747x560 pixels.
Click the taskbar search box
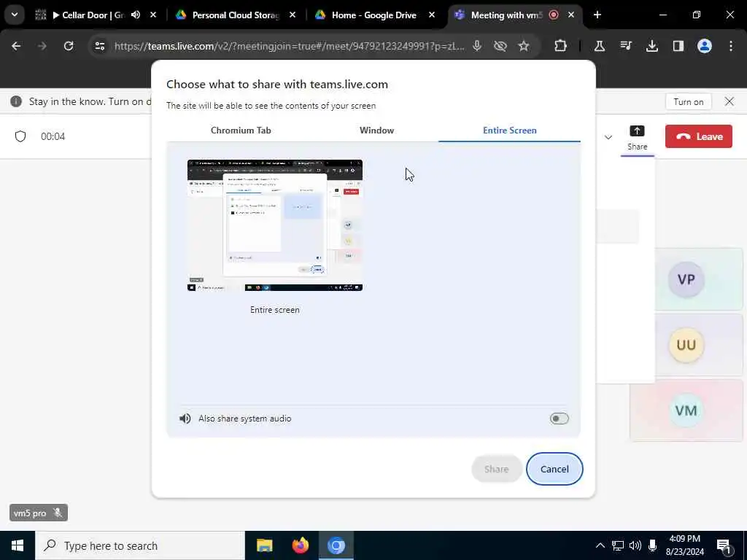(x=140, y=545)
